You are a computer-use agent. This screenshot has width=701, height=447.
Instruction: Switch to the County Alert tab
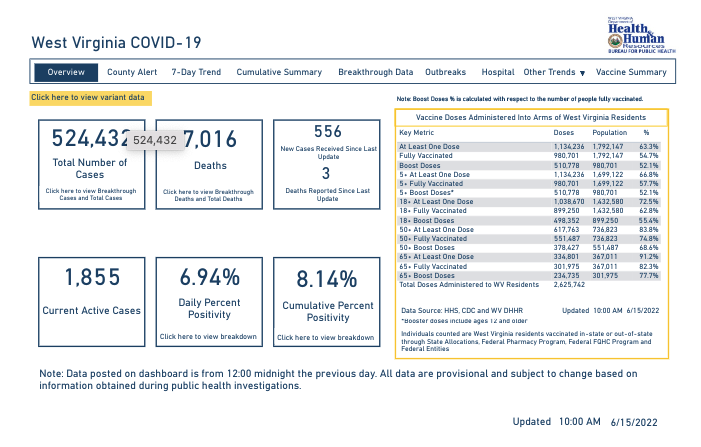click(x=132, y=73)
